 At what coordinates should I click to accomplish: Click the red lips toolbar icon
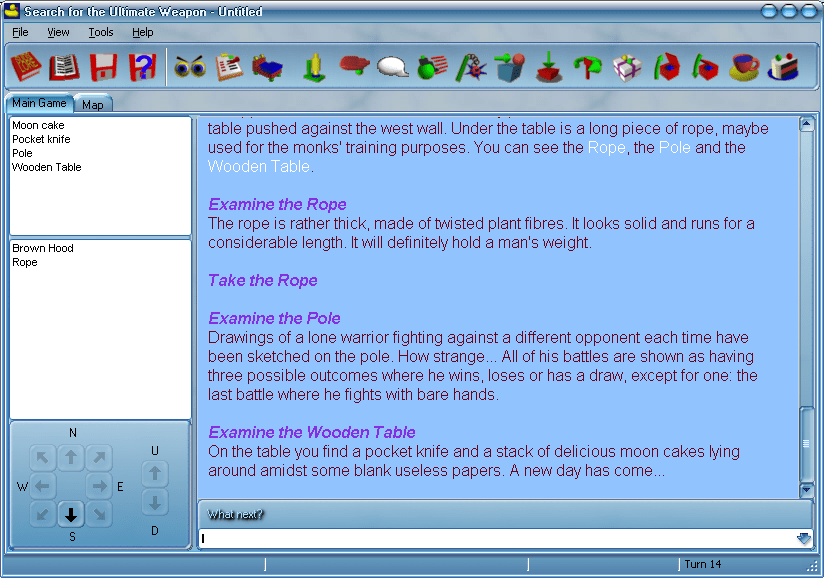(x=354, y=67)
